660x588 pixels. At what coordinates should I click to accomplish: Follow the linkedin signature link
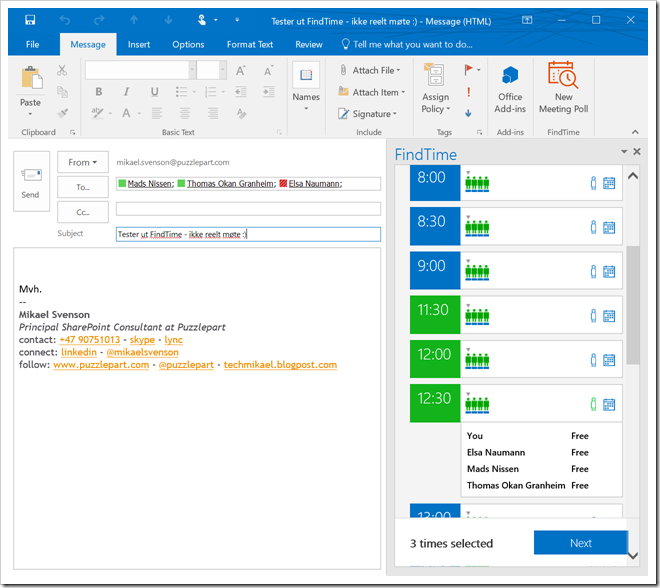79,352
